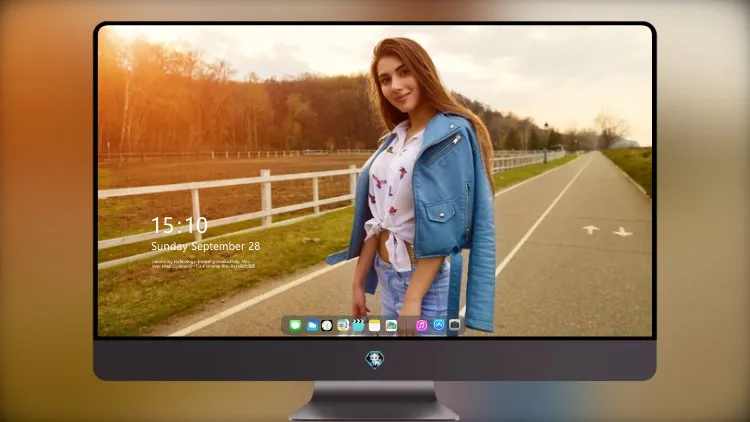Click the Sunday September 28 date text
The width and height of the screenshot is (750, 422).
tap(206, 246)
